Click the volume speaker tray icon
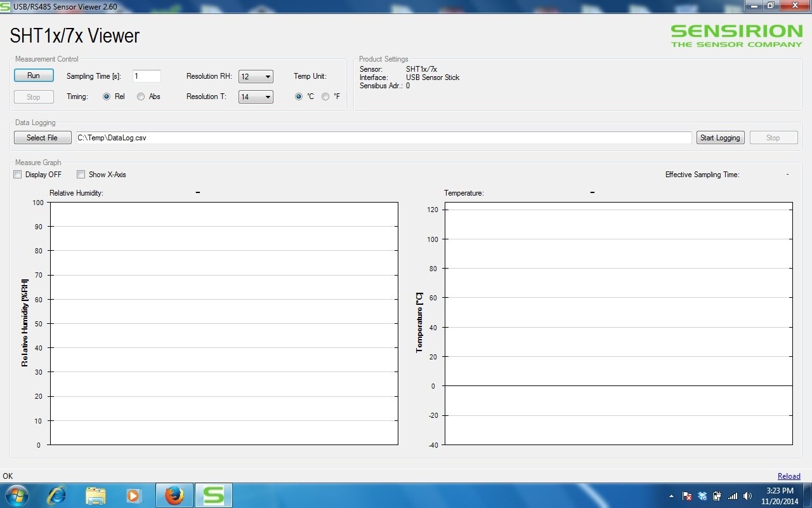The image size is (812, 508). coord(747,496)
